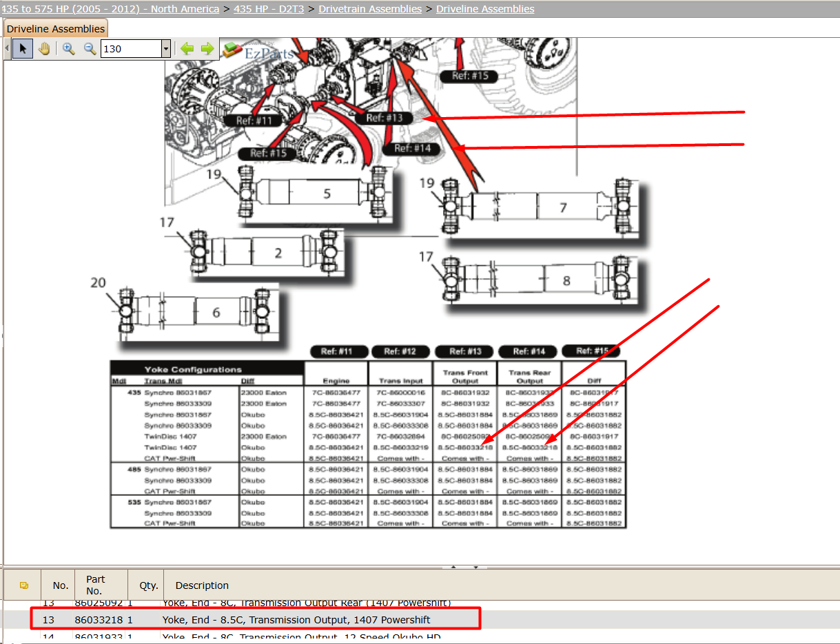Click the Ref: #14 callout in the diagram

pyautogui.click(x=412, y=148)
